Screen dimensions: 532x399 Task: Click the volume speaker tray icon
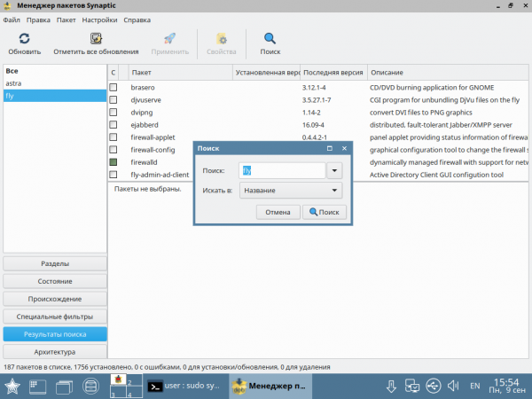coord(453,386)
